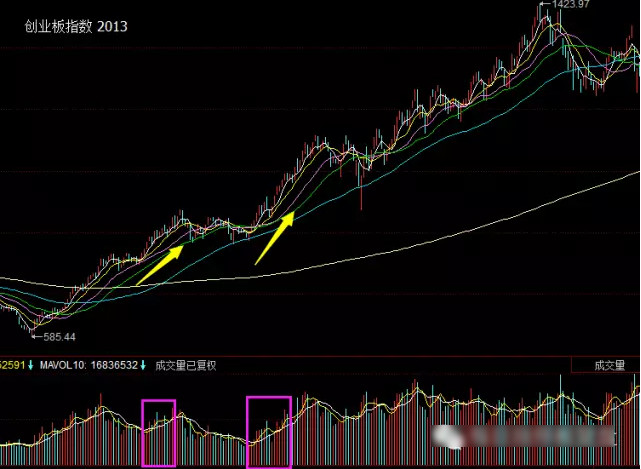Click the 1423.97 high price label

(567, 6)
